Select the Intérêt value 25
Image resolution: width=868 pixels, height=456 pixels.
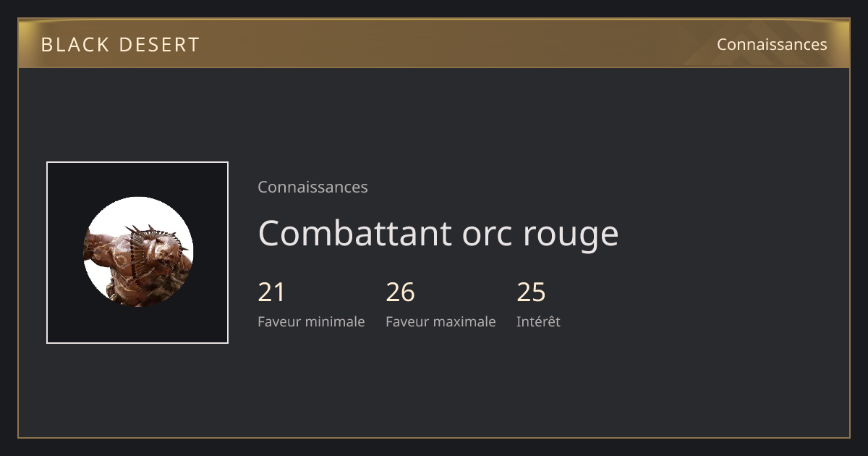tap(531, 292)
